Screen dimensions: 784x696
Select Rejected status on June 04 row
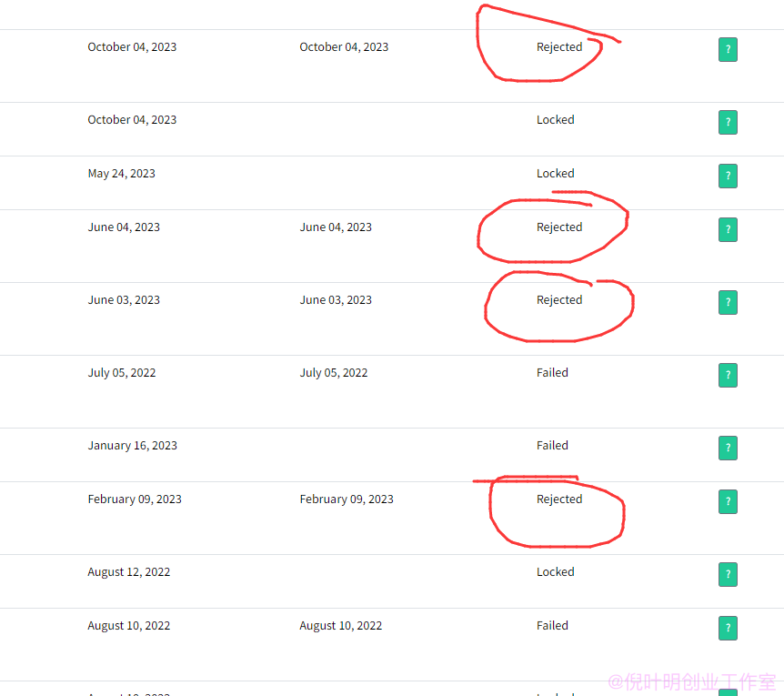[x=559, y=227]
